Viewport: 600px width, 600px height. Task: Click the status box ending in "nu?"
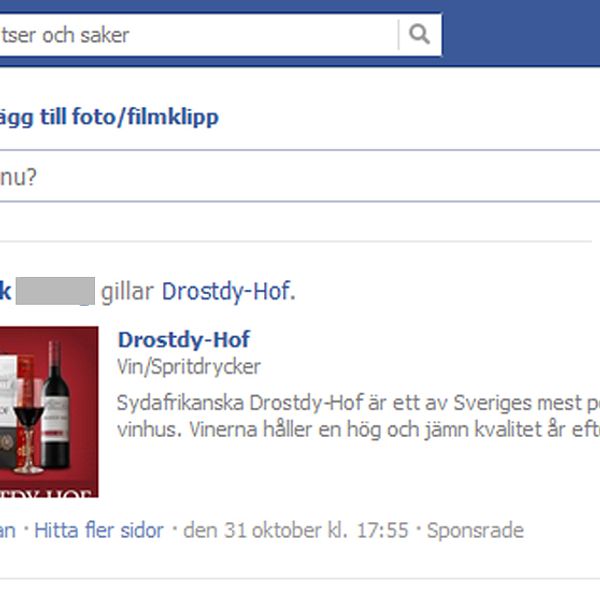coord(300,176)
